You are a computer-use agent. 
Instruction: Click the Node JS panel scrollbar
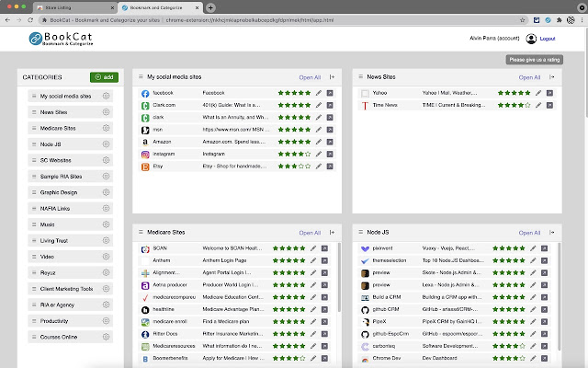coord(560,296)
